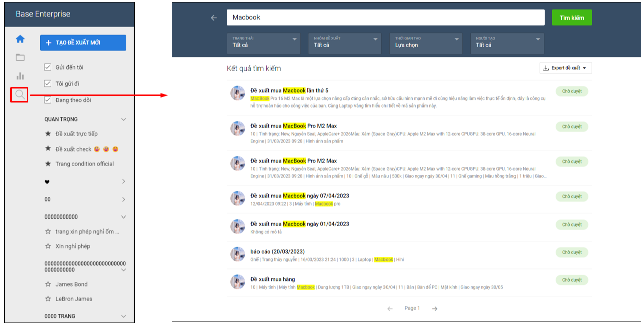This screenshot has width=644, height=325.
Task: Go to next results page arrow
Action: tap(435, 309)
